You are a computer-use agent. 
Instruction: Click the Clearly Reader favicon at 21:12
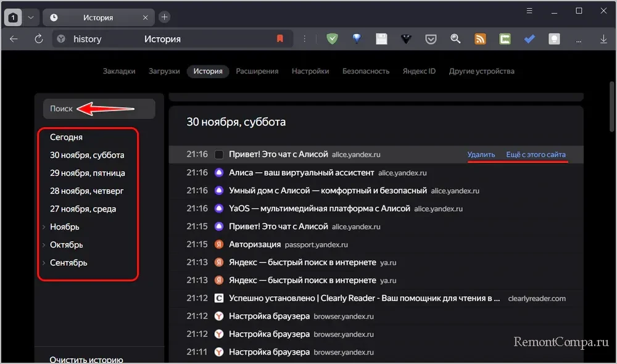tap(219, 298)
